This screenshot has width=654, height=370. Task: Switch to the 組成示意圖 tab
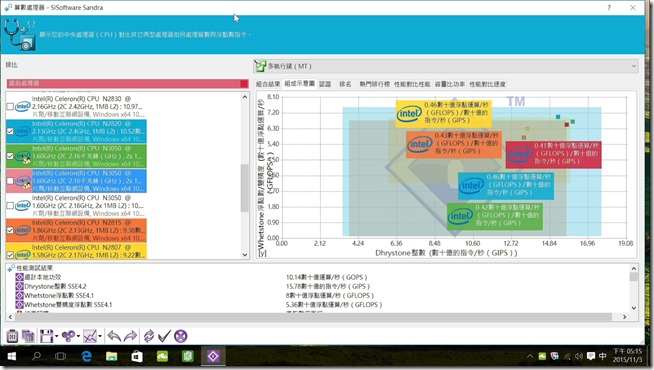tap(299, 84)
